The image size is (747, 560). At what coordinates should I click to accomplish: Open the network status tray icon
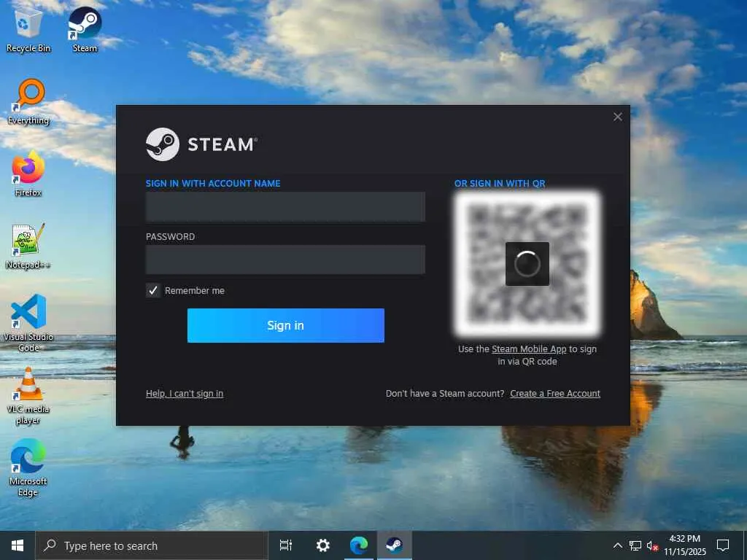pyautogui.click(x=635, y=545)
